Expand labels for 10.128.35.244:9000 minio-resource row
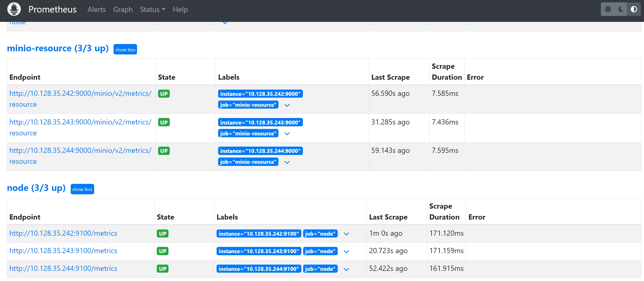Viewport: 644px width, 281px height. tap(287, 162)
